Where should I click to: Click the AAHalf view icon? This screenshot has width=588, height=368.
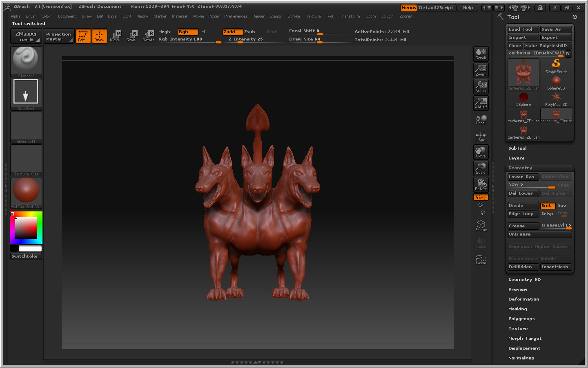[481, 103]
